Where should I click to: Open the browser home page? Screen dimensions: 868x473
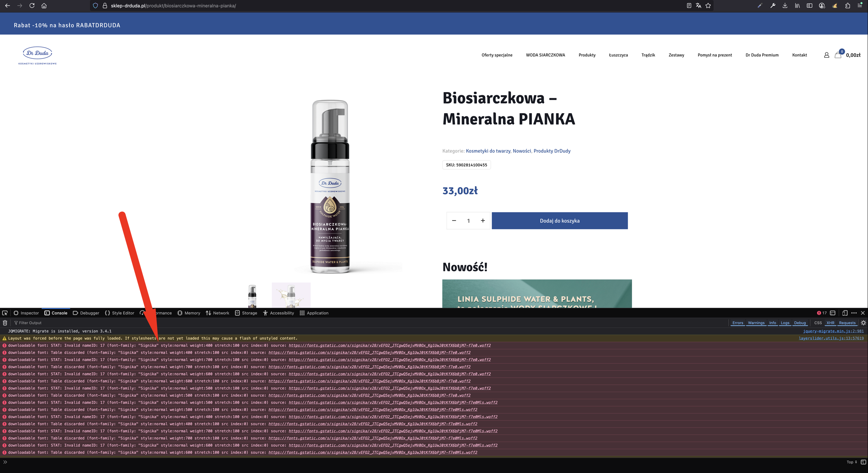point(44,6)
